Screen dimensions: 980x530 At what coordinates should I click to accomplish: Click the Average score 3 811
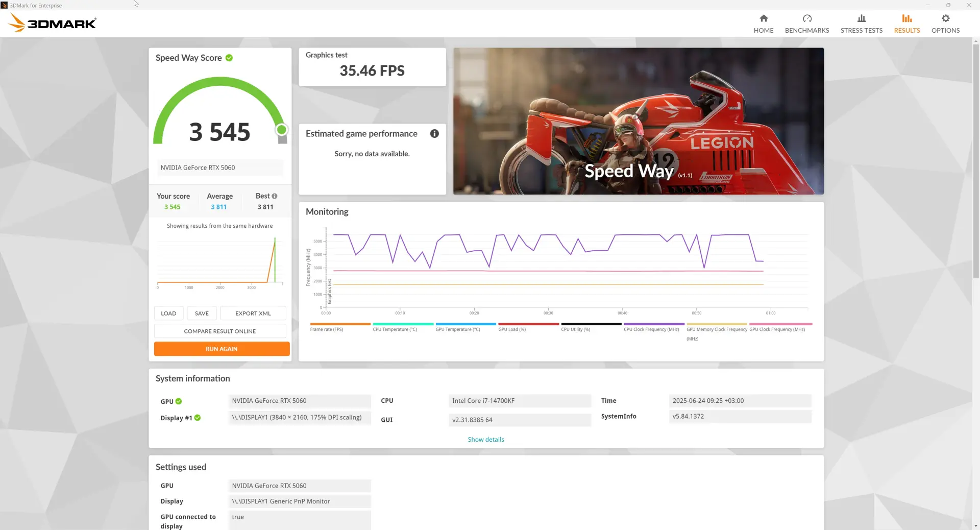coord(219,207)
